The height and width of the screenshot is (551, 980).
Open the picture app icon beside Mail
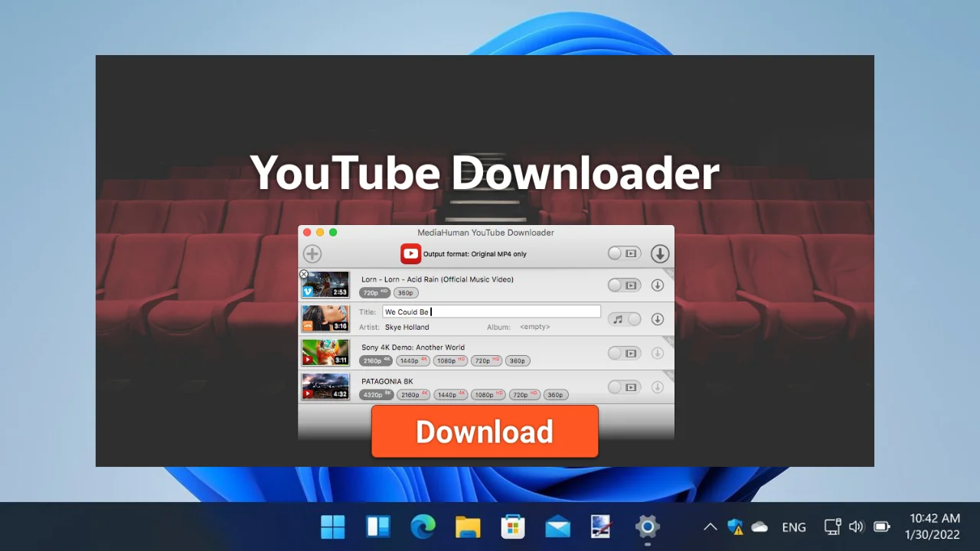pyautogui.click(x=603, y=527)
